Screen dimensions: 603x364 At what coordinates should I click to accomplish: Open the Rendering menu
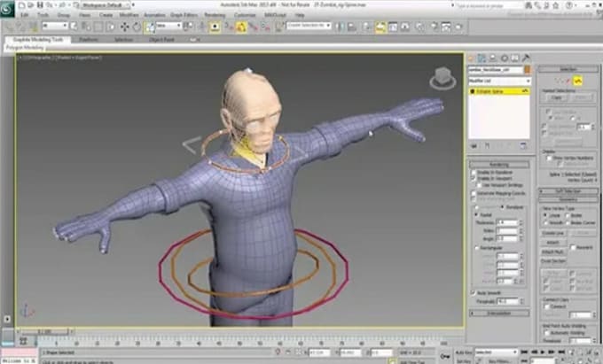coord(215,15)
